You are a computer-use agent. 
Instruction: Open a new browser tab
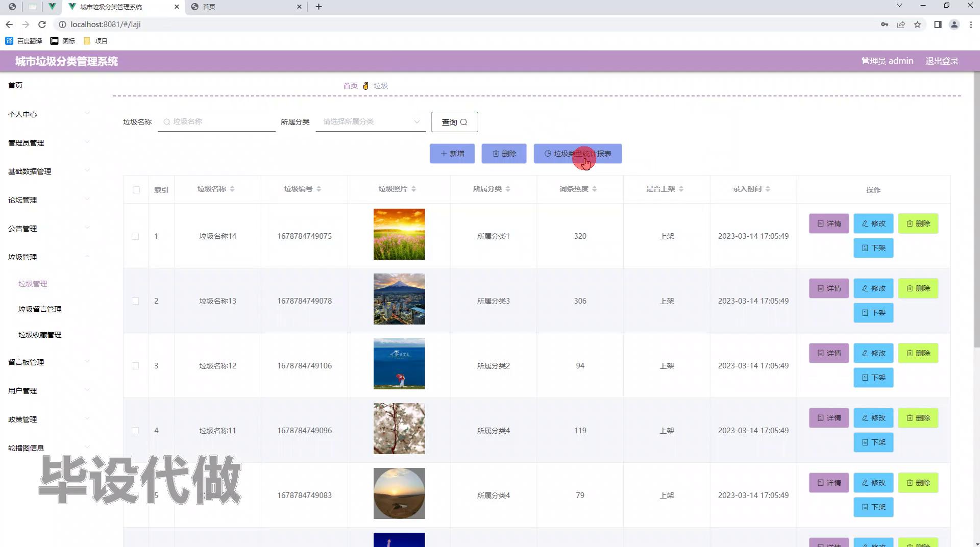(x=318, y=7)
